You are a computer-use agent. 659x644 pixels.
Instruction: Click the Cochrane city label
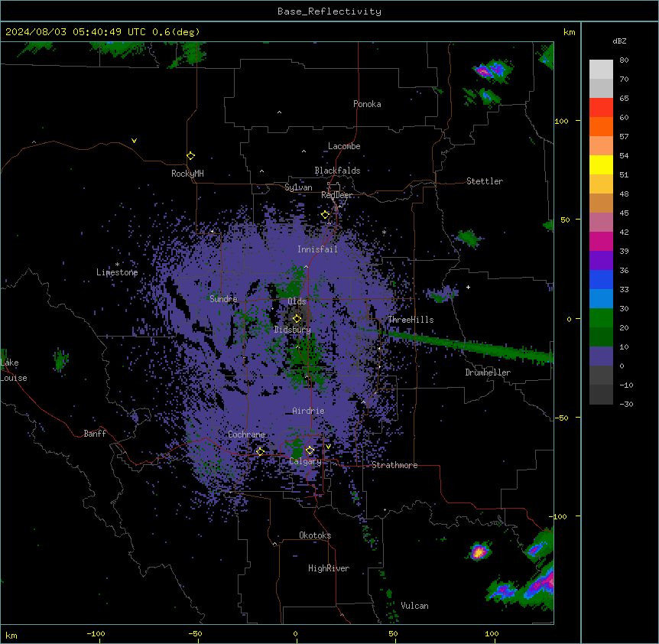[x=246, y=434]
